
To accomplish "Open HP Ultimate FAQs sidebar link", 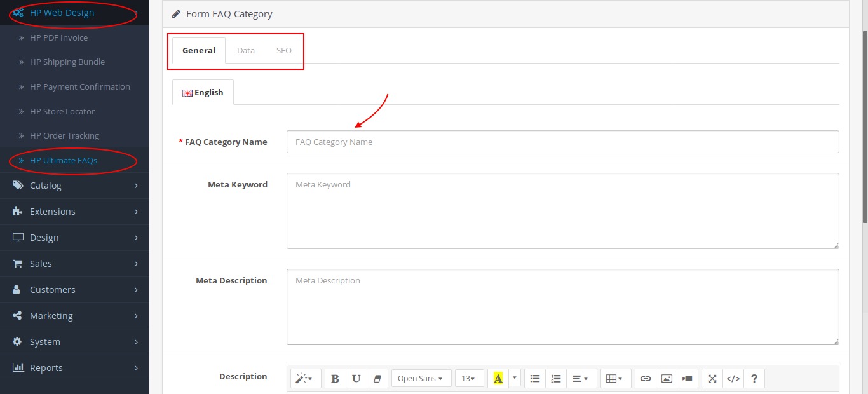I will click(64, 161).
